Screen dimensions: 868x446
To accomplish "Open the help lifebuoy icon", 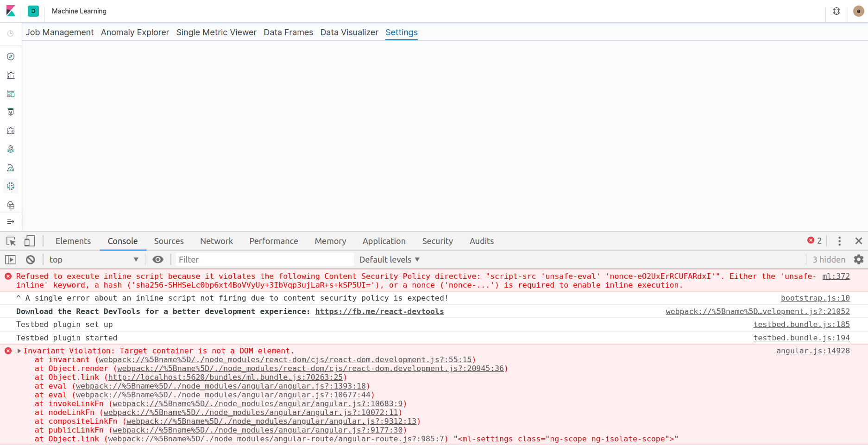I will coord(837,11).
